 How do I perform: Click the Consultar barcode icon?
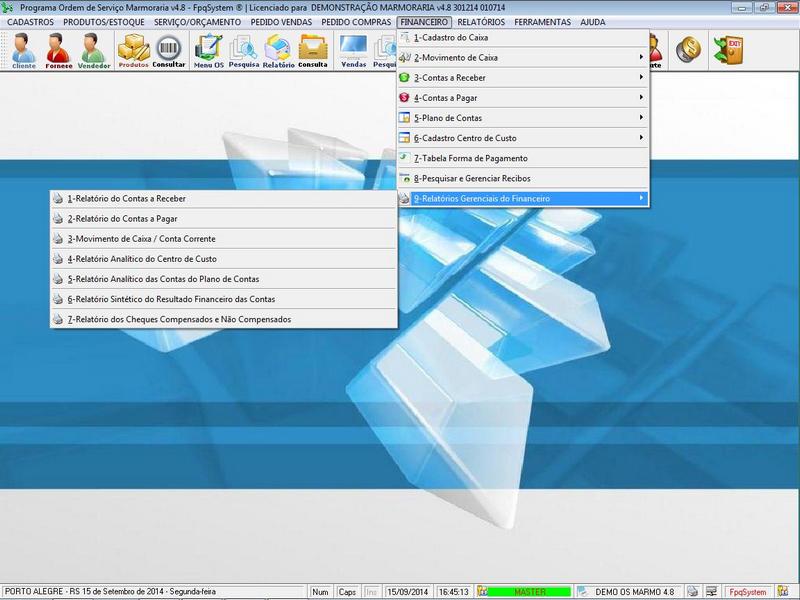tap(168, 51)
